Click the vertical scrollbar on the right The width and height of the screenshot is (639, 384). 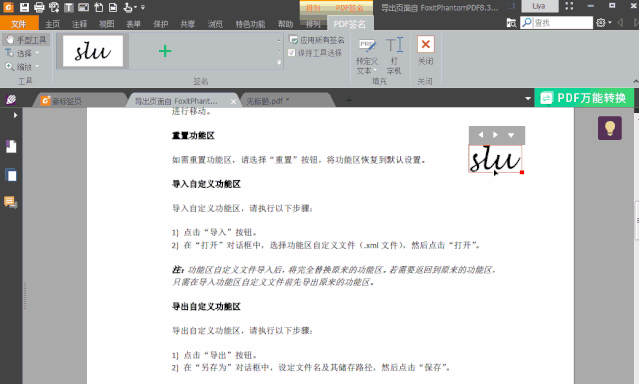click(636, 220)
